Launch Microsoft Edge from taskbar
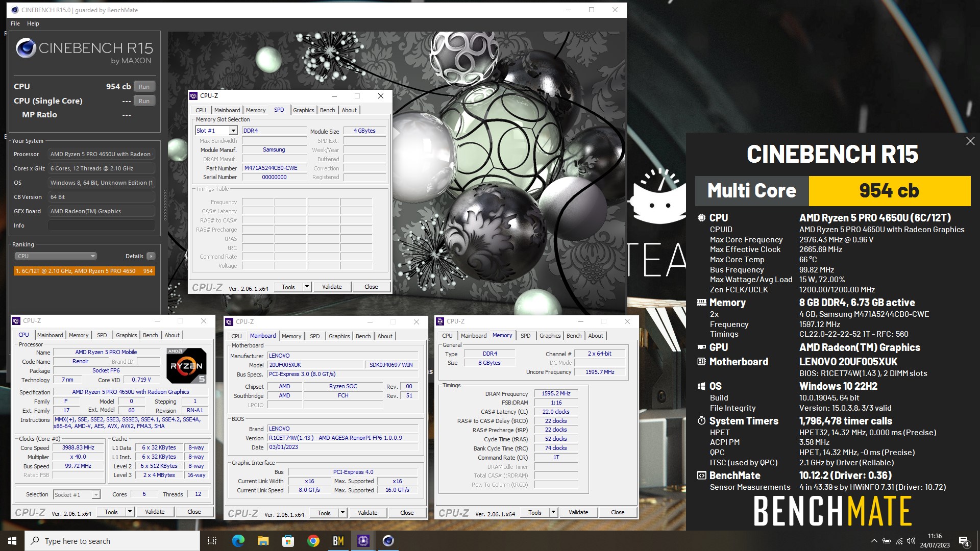 pyautogui.click(x=238, y=541)
